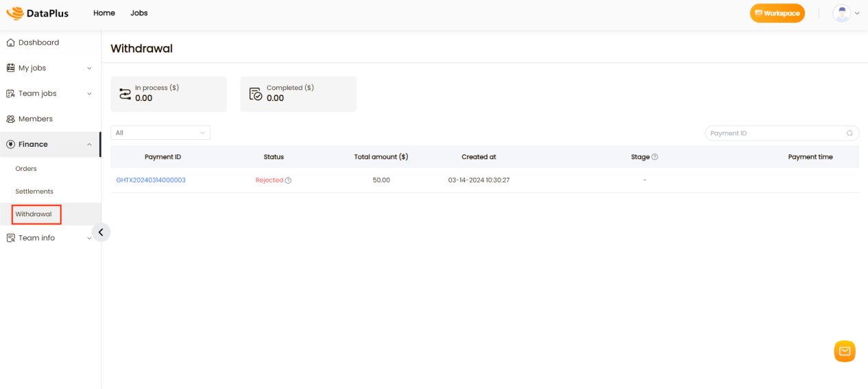Click the Created at column header
Image resolution: width=868 pixels, height=389 pixels.
(479, 157)
